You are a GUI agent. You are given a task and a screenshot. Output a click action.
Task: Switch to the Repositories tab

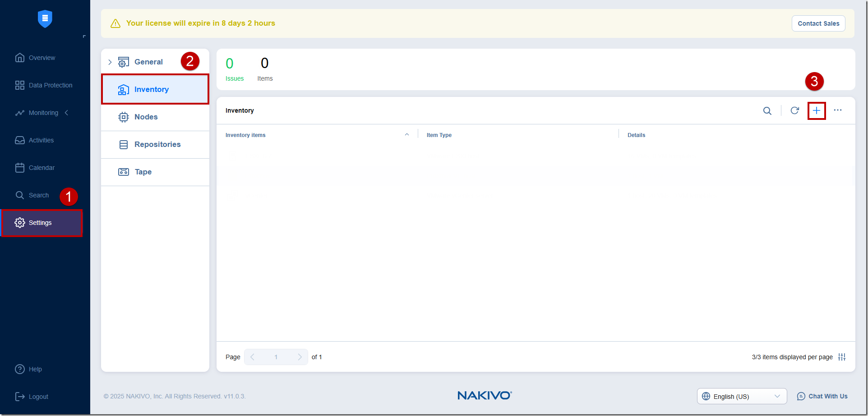[155, 144]
